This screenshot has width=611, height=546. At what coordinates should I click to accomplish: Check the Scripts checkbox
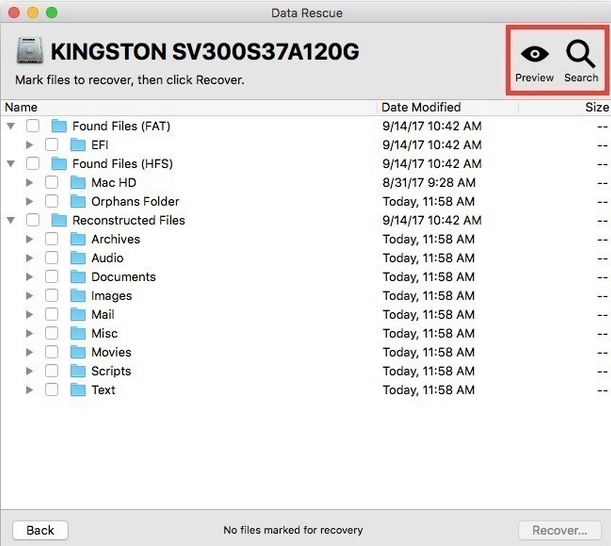click(51, 371)
